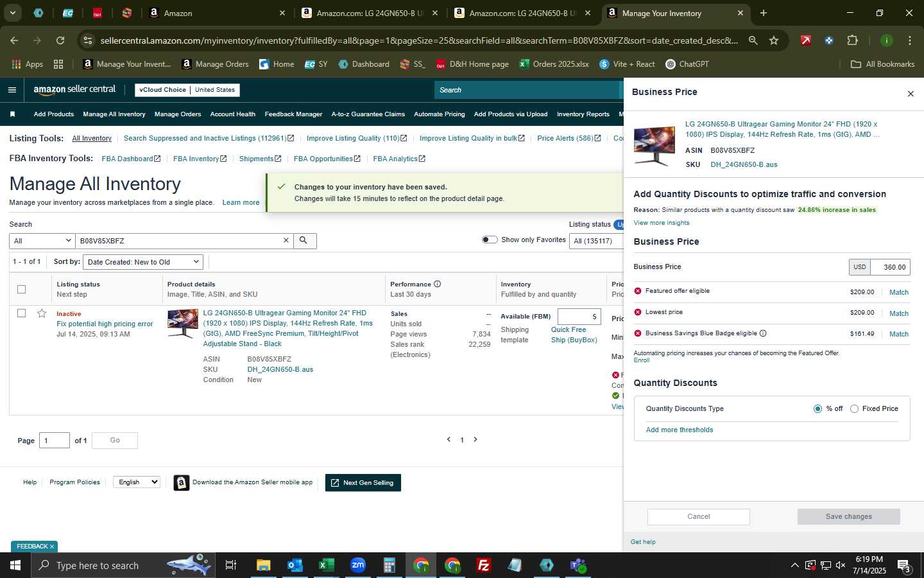
Task: Click the Amazon Seller Central logo
Action: [74, 90]
